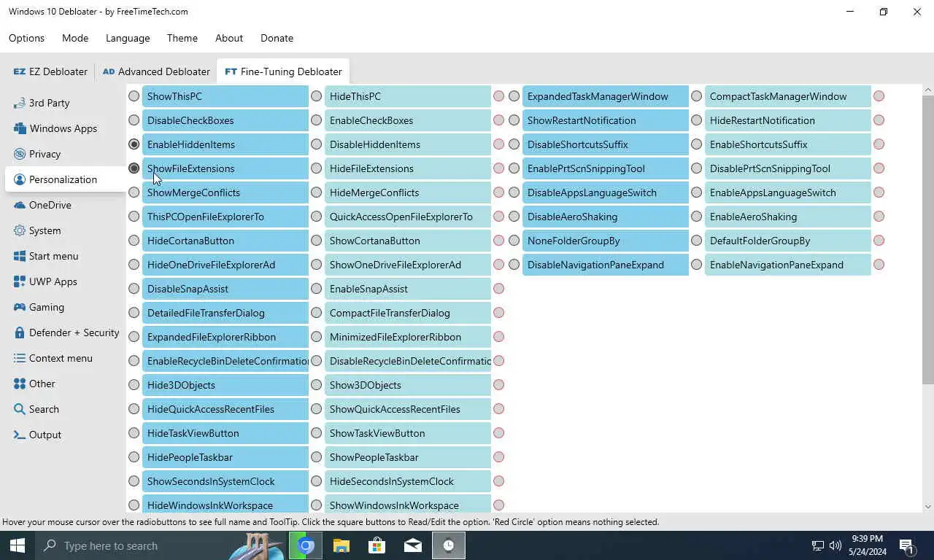Click the scrollbar down arrow
Viewport: 934px width, 560px height.
927,507
